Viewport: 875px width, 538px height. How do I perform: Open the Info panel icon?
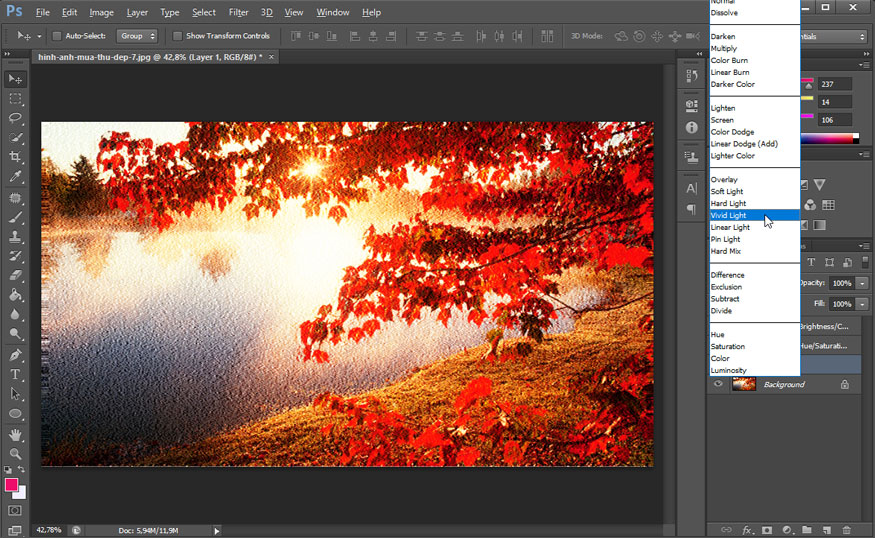[x=692, y=128]
